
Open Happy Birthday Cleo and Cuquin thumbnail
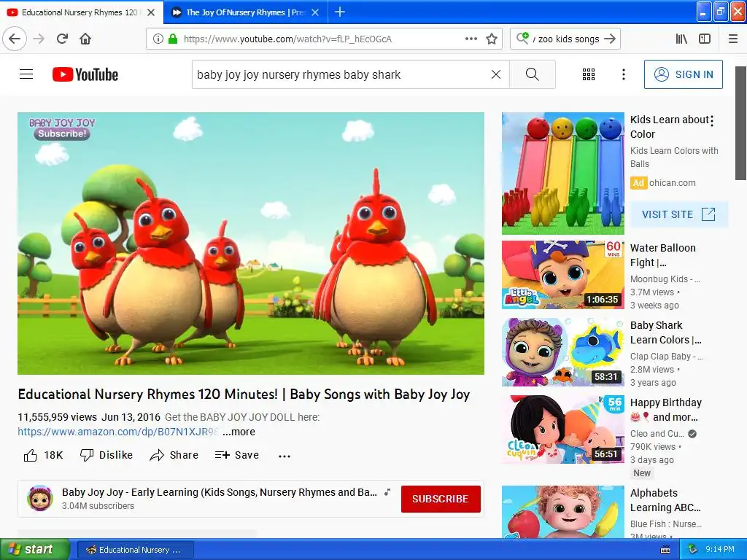tap(562, 429)
